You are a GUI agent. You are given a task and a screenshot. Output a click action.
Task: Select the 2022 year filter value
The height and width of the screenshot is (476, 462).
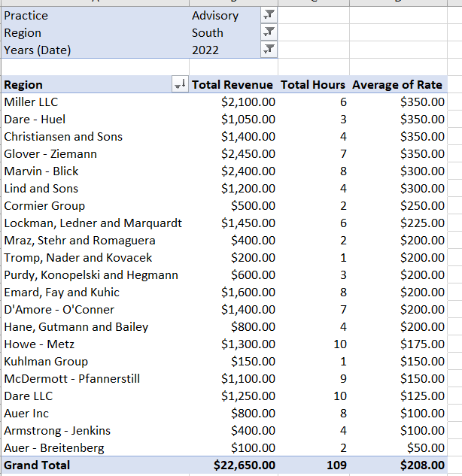click(205, 50)
